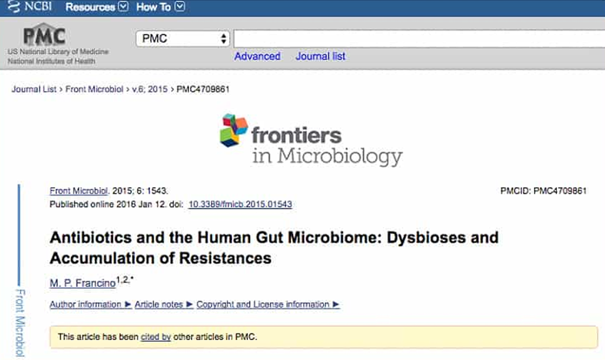
Task: Open the Journal list link
Action: 320,56
